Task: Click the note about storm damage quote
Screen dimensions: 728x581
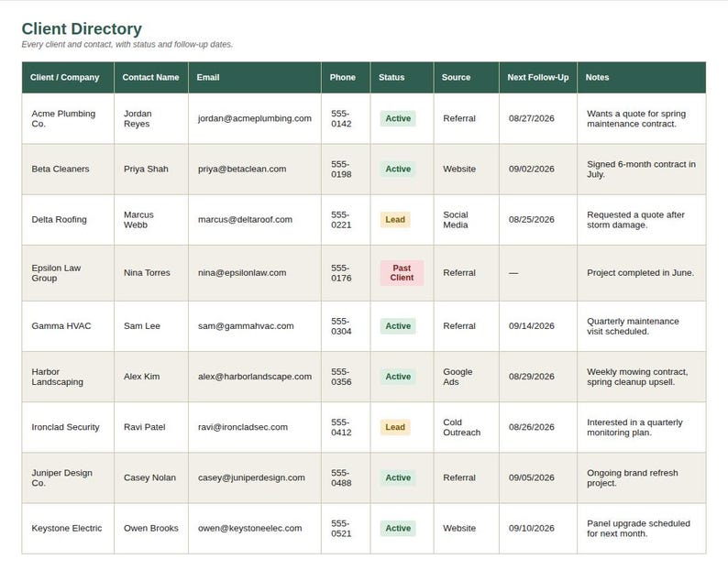Action: [x=635, y=220]
